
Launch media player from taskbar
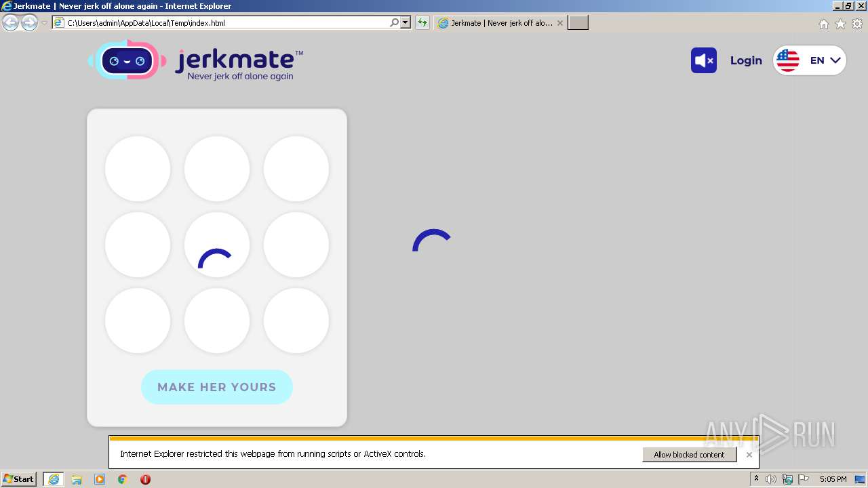100,479
